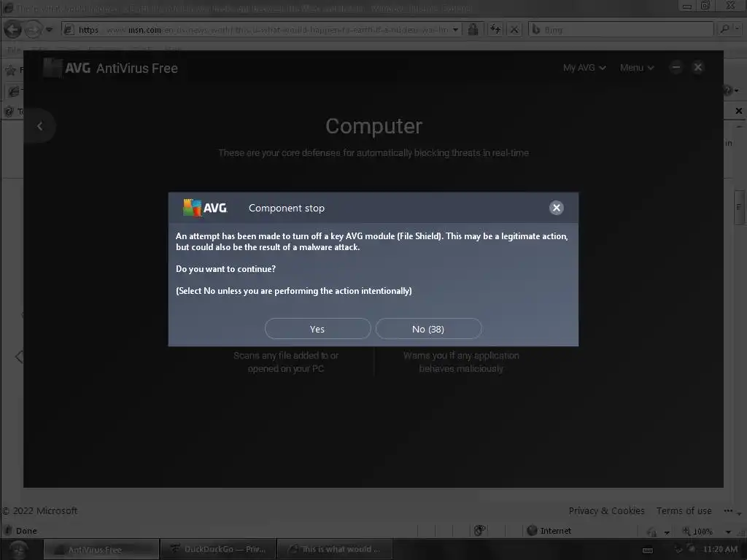747x560 pixels.
Task: Expand the address bar URL dropdown
Action: pyautogui.click(x=455, y=29)
